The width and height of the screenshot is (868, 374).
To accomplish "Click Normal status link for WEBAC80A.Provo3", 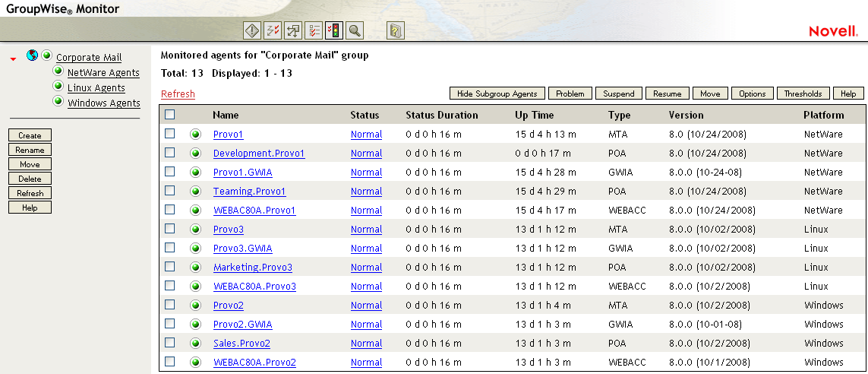I will click(x=367, y=287).
